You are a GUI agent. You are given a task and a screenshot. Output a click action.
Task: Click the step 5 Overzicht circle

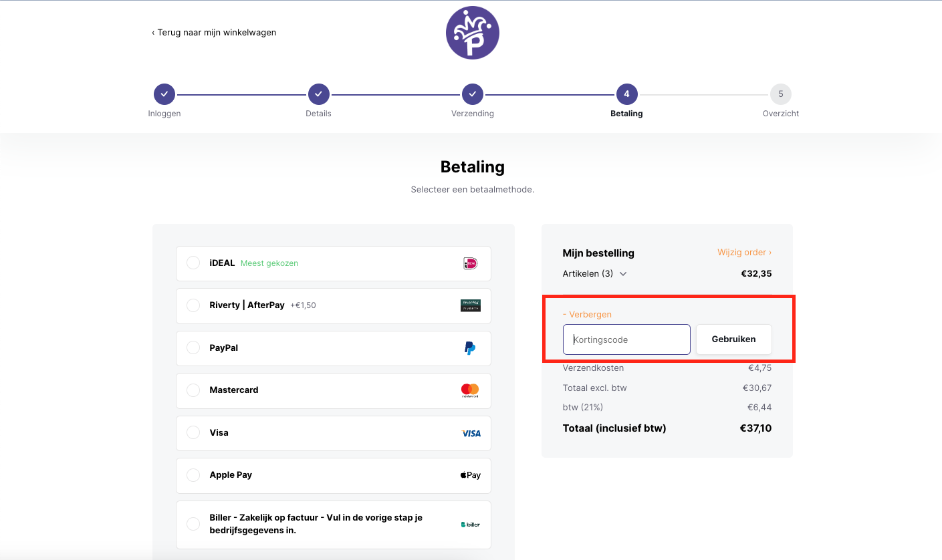(781, 94)
